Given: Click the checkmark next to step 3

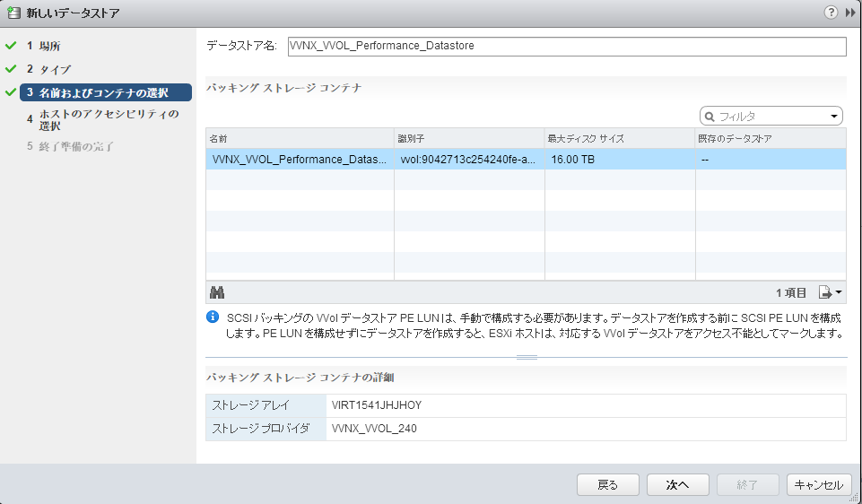Looking at the screenshot, I should tap(11, 92).
